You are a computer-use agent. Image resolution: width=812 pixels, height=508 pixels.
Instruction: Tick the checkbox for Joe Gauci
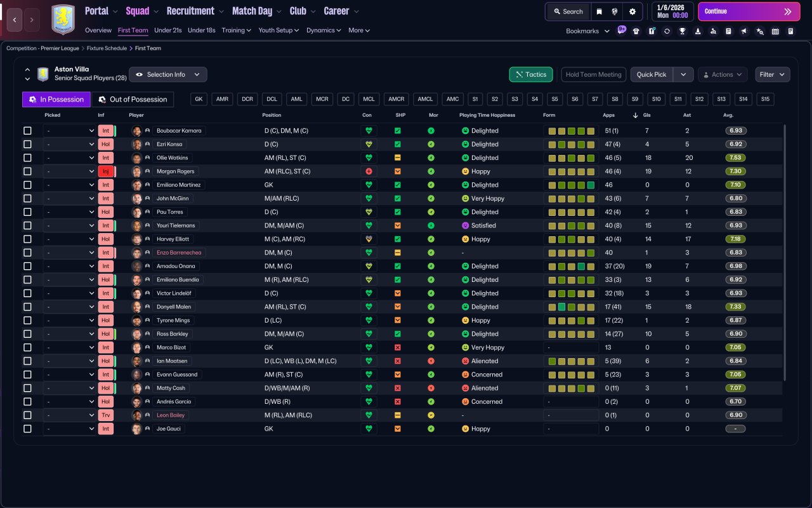point(27,429)
